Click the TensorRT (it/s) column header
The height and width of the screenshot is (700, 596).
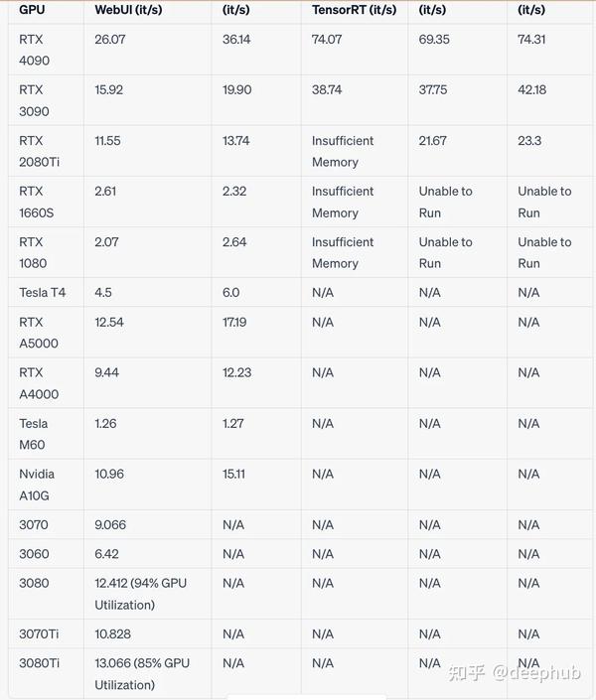pyautogui.click(x=354, y=9)
